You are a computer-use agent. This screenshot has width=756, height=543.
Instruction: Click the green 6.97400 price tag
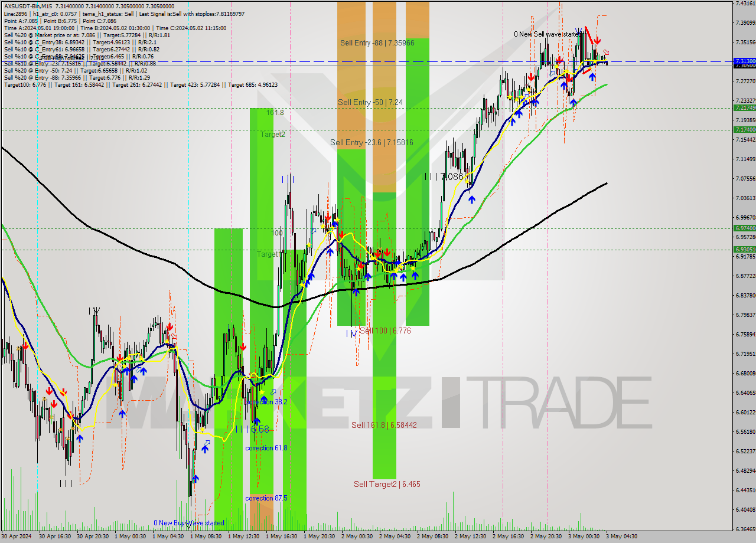coord(744,228)
